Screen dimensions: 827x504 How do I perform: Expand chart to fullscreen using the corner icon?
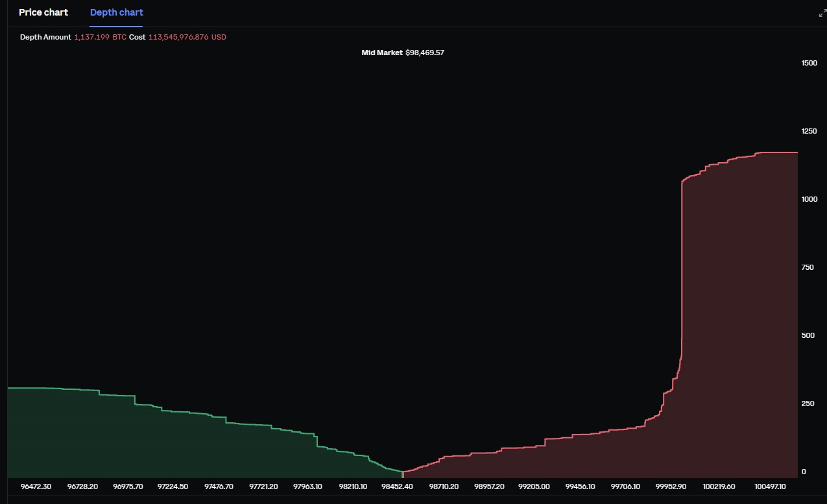click(822, 14)
